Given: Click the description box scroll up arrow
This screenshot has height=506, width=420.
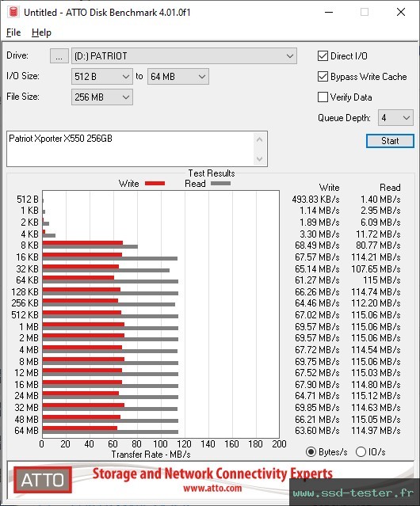Looking at the screenshot, I should (x=260, y=139).
